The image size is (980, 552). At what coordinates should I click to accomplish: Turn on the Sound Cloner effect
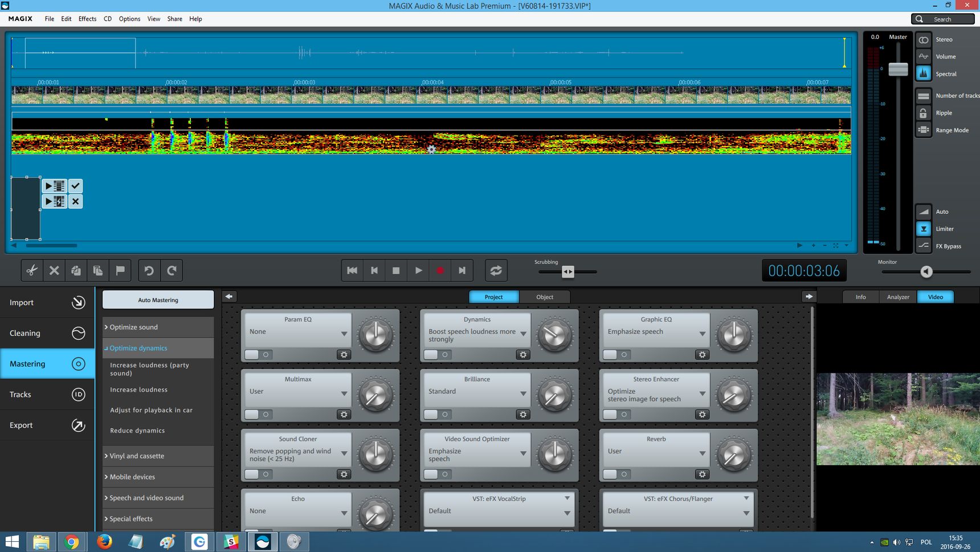258,474
